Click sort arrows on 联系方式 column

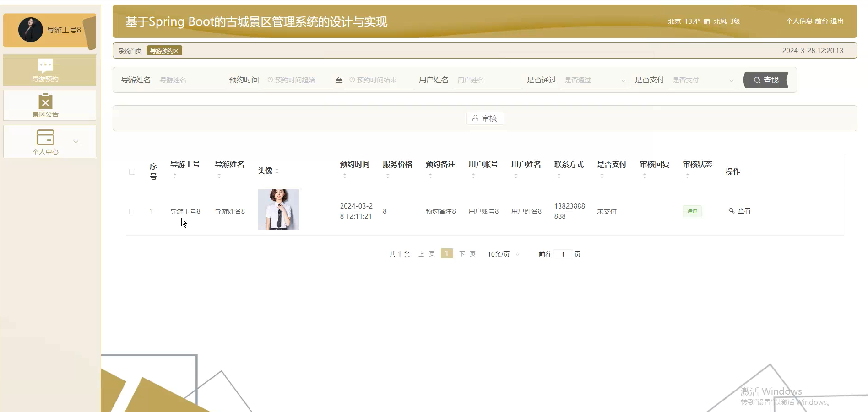coord(559,176)
